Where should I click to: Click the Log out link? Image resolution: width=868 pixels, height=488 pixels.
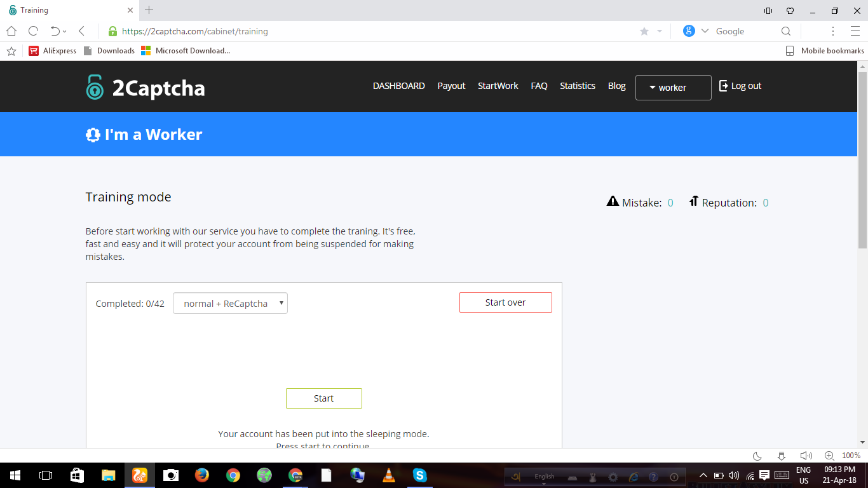(x=740, y=86)
